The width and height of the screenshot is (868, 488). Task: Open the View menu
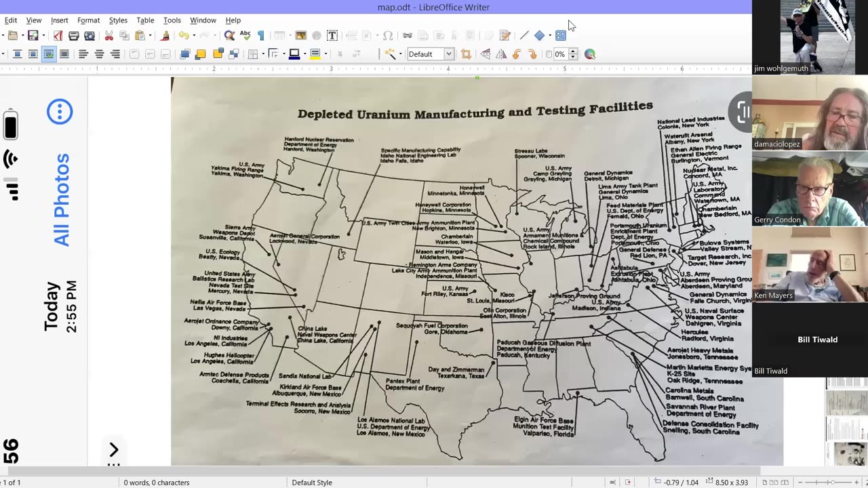pos(34,20)
